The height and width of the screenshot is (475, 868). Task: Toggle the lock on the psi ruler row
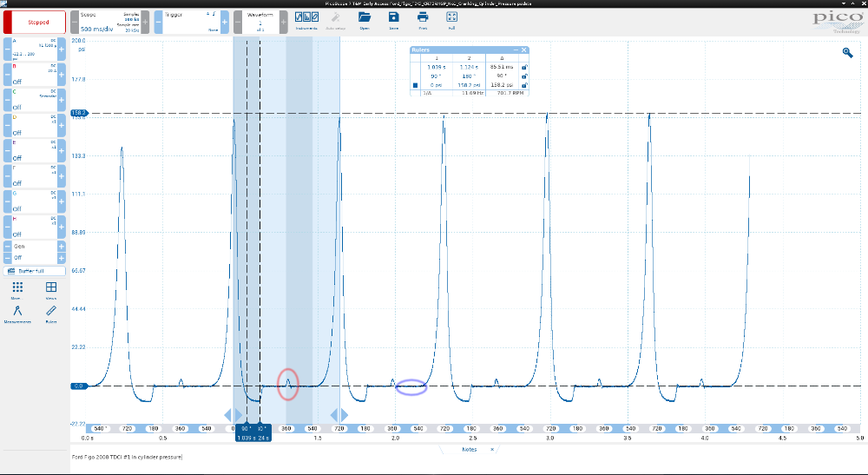[x=524, y=86]
